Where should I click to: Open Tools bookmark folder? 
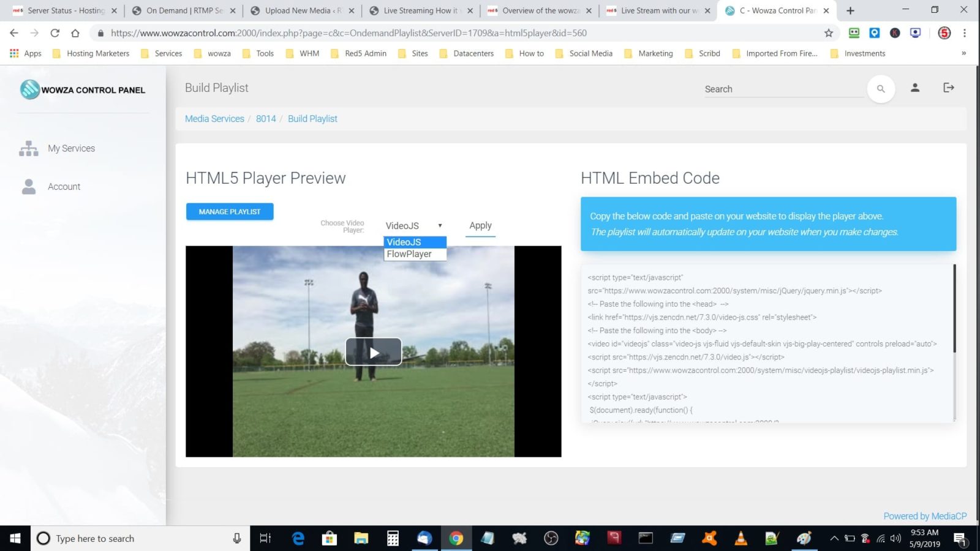pos(258,53)
